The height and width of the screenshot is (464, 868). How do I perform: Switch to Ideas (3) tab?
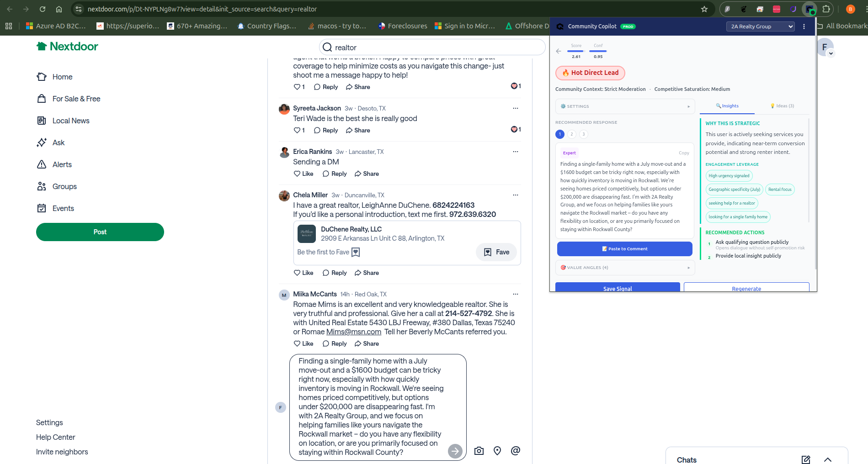tap(782, 106)
